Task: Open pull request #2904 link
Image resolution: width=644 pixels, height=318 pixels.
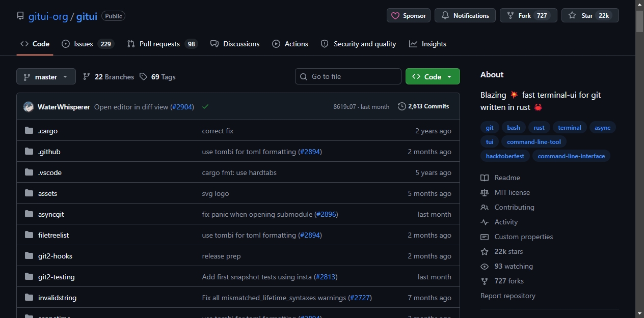Action: (x=182, y=107)
